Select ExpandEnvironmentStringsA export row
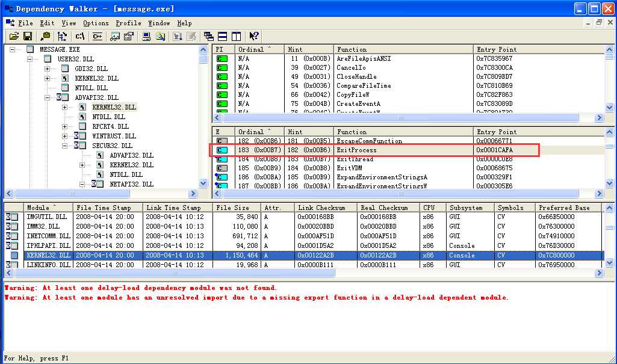Screen dimensions: 617x364 pos(408,177)
